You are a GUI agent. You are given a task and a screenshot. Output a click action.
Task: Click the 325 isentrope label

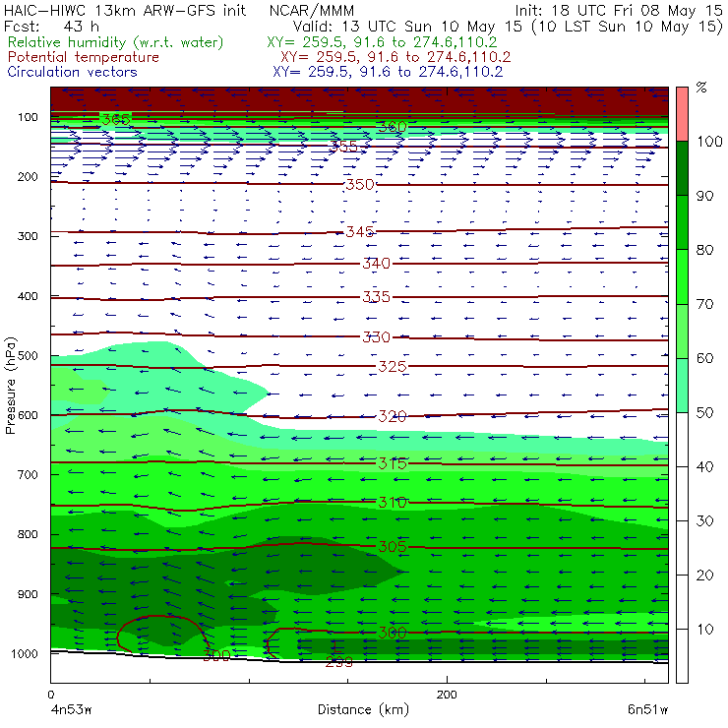click(x=393, y=366)
